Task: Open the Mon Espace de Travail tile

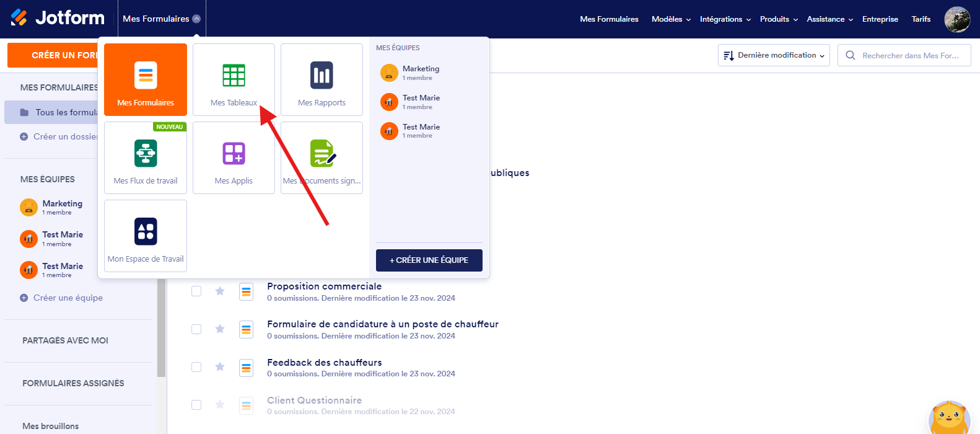Action: pos(146,236)
